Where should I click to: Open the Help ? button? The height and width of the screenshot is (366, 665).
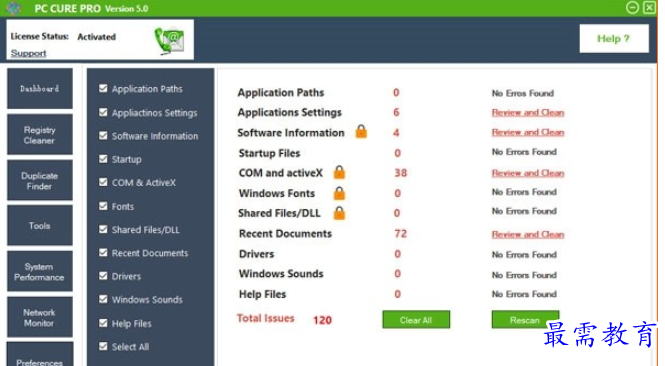[614, 39]
